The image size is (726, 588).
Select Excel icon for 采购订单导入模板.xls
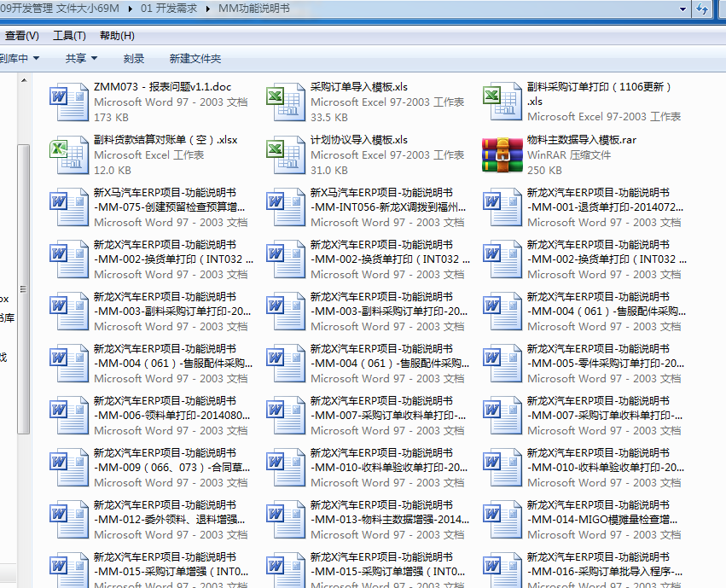(286, 102)
